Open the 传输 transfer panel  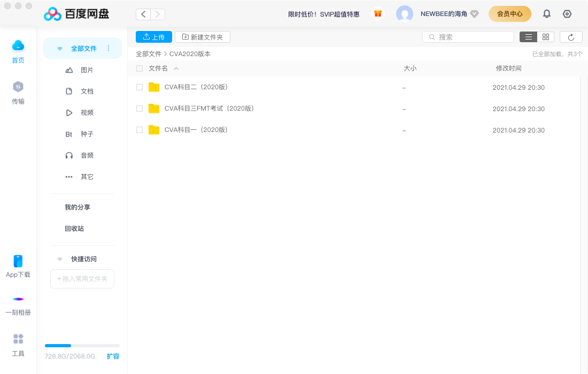[18, 92]
